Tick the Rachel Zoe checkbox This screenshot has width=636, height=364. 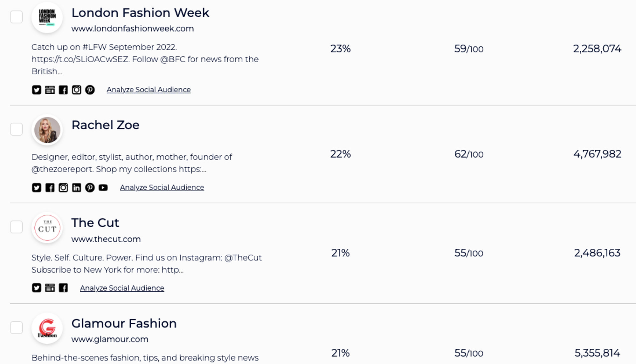(16, 129)
